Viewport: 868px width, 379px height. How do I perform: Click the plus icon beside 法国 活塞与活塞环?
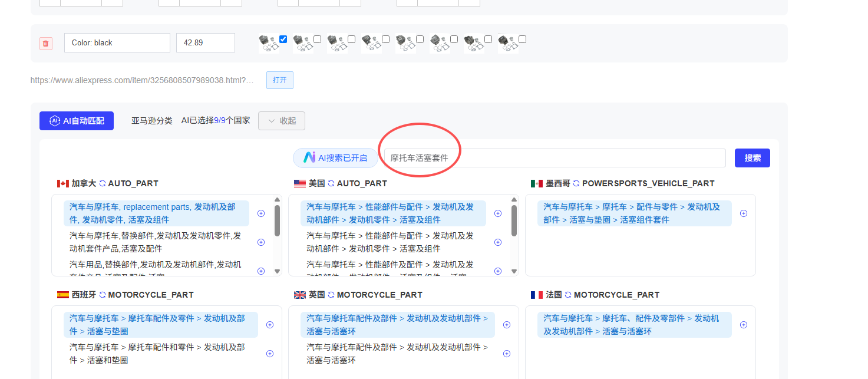click(744, 325)
